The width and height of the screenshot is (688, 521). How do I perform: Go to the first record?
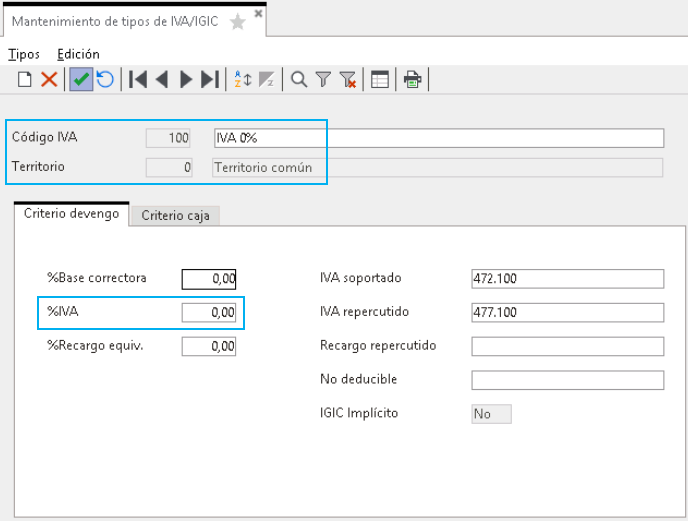138,79
